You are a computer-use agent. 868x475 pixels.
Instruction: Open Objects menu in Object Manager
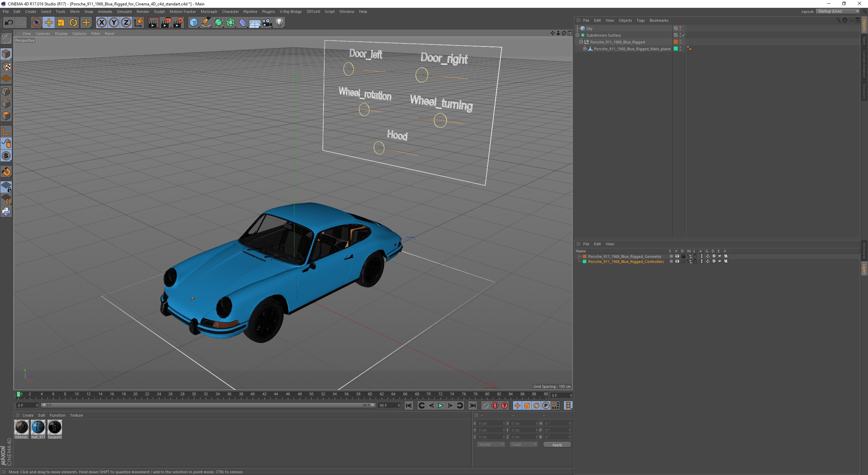click(x=625, y=20)
